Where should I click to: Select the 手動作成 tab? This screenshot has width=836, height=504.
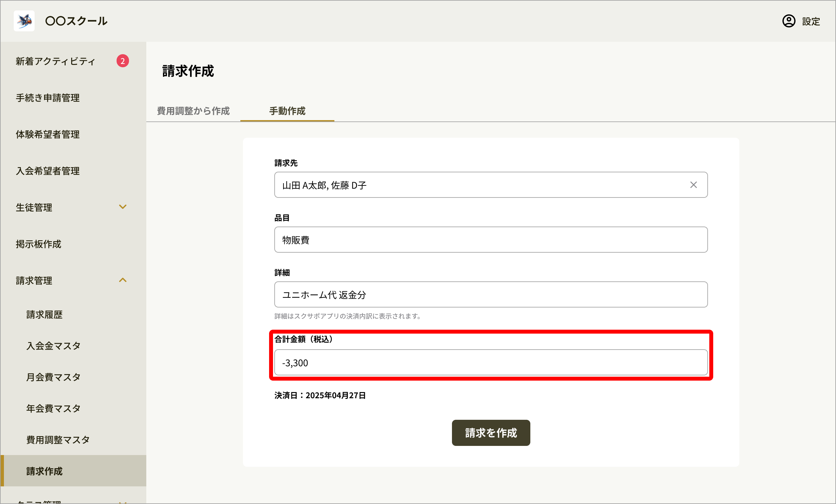287,111
